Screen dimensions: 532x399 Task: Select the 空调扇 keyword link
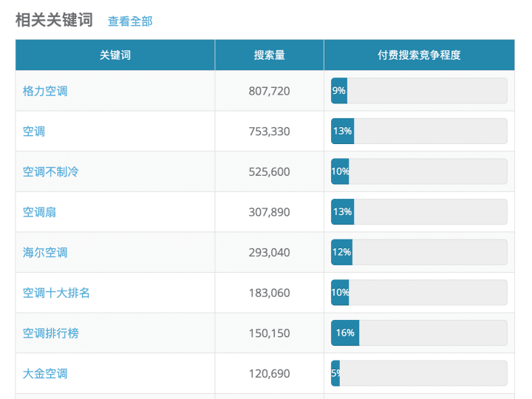(x=39, y=212)
